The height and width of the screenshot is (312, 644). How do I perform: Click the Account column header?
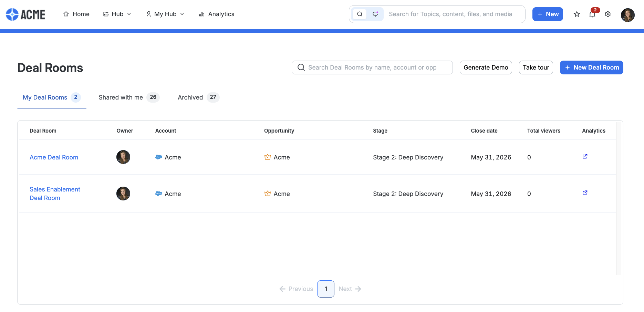click(x=166, y=131)
